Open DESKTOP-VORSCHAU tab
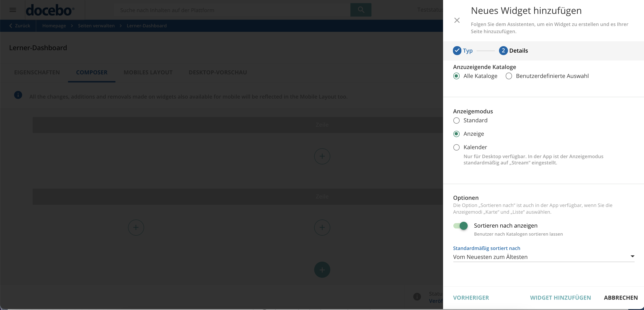Viewport: 644px width, 310px height. pos(218,72)
